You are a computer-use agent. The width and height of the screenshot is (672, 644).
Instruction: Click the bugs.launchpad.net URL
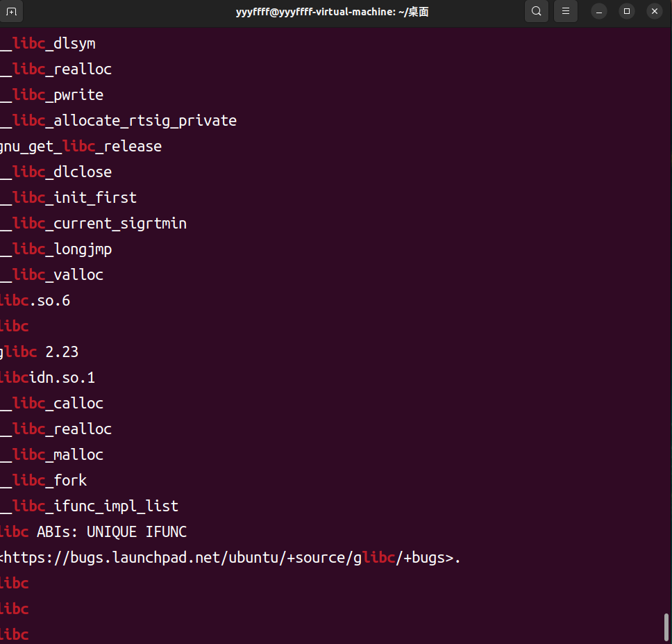point(230,558)
